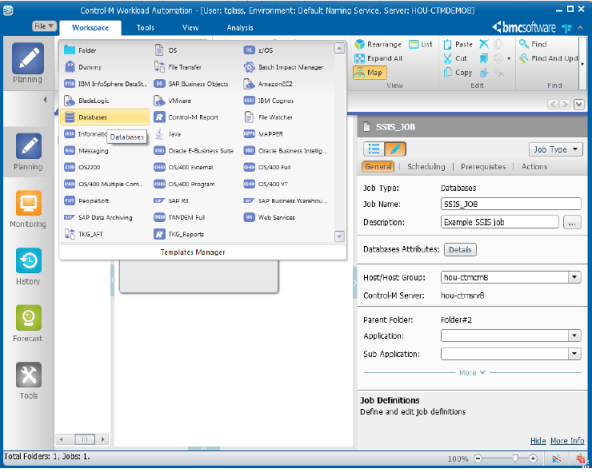Switch to the Prerequisites tab
This screenshot has height=472, width=592.
(483, 167)
